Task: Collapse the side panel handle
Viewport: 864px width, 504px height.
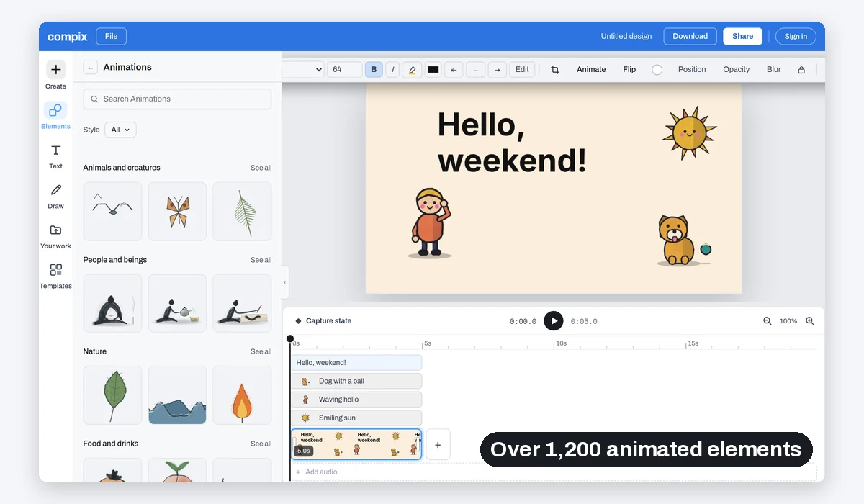Action: (x=285, y=282)
